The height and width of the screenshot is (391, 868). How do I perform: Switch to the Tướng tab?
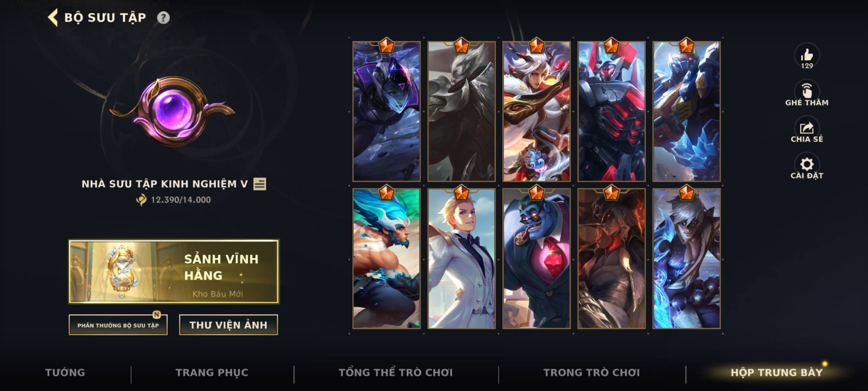pos(65,373)
